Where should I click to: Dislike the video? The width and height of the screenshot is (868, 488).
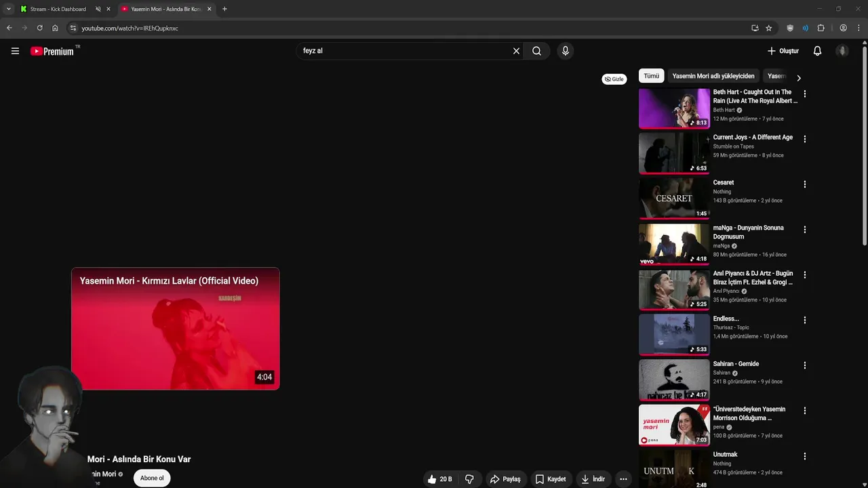(x=469, y=479)
